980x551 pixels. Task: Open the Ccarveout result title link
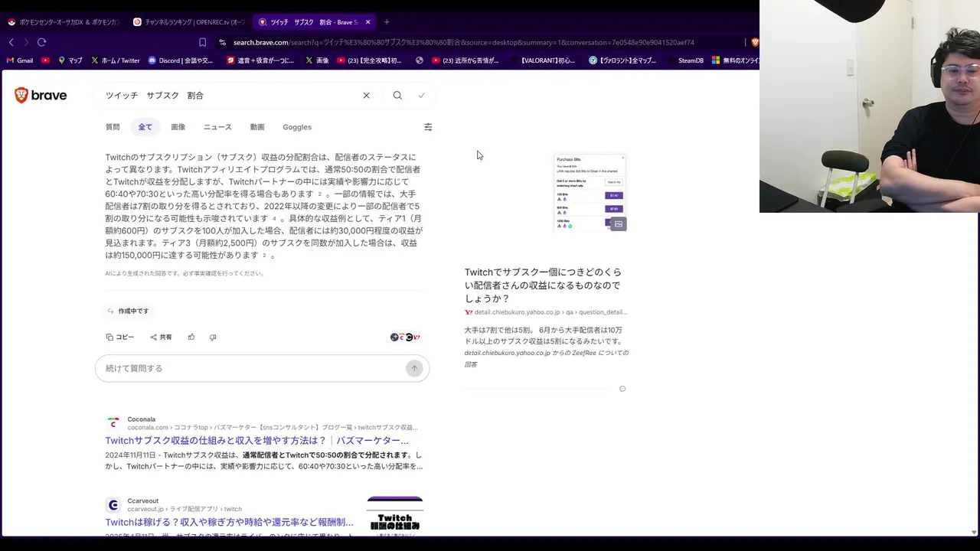pos(229,522)
